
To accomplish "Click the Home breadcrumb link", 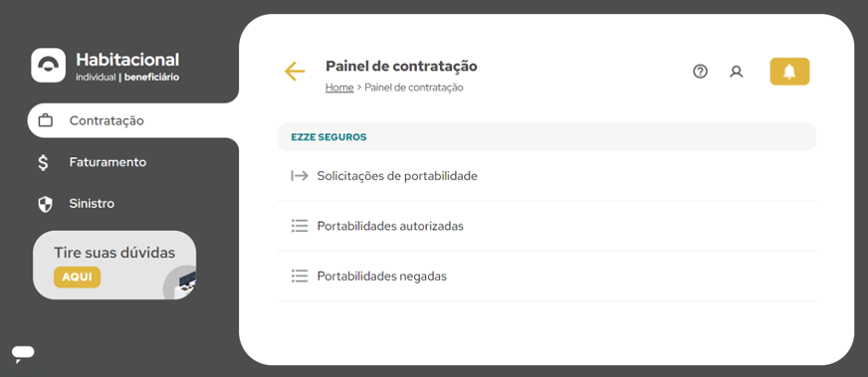I will pyautogui.click(x=339, y=88).
